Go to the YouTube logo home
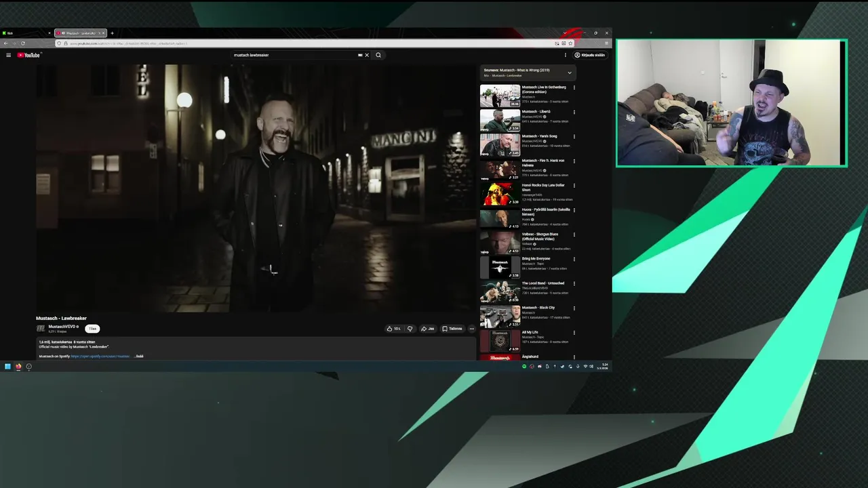868x488 pixels. pyautogui.click(x=29, y=55)
